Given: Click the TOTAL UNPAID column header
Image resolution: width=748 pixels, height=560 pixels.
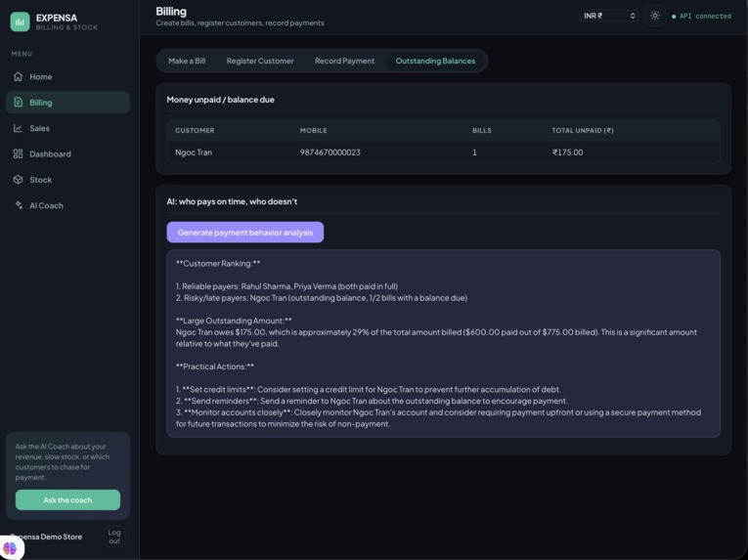Looking at the screenshot, I should 583,130.
